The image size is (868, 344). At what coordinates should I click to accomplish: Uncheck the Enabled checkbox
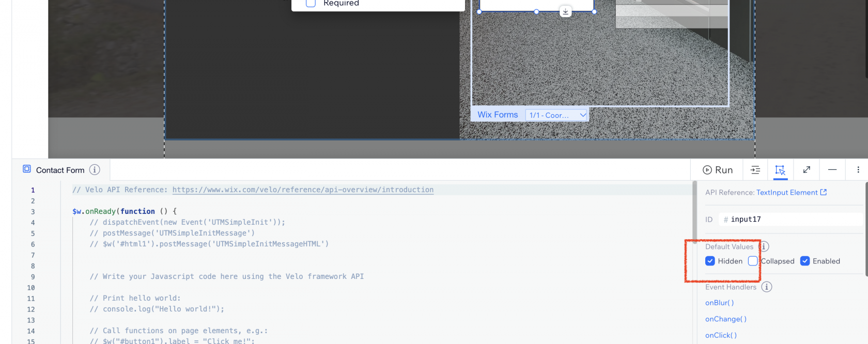tap(805, 261)
